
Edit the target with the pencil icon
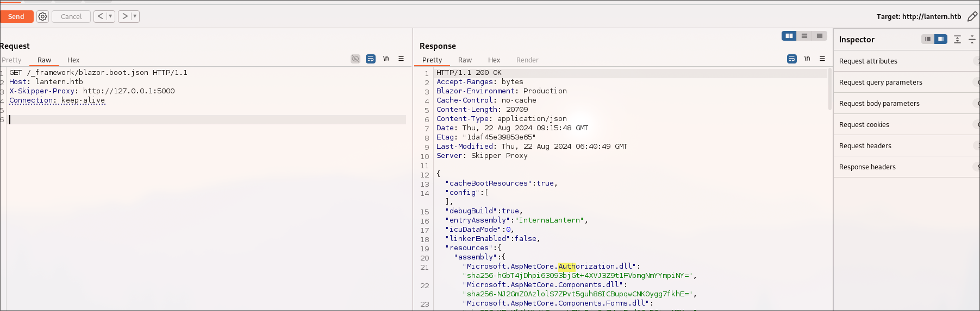click(972, 17)
